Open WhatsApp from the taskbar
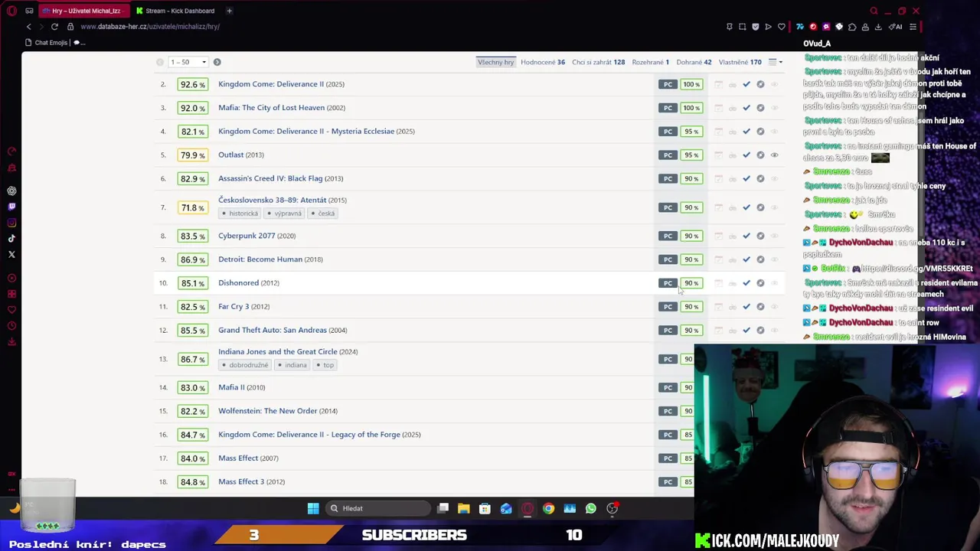 [591, 508]
